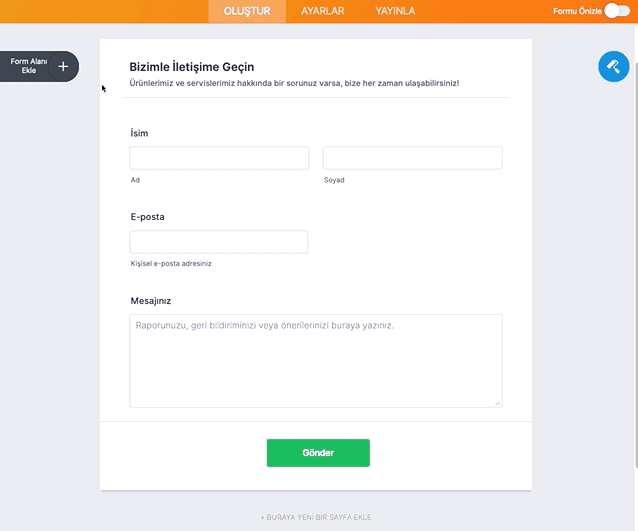Open the AYARLAR tab
The width and height of the screenshot is (638, 531).
323,11
